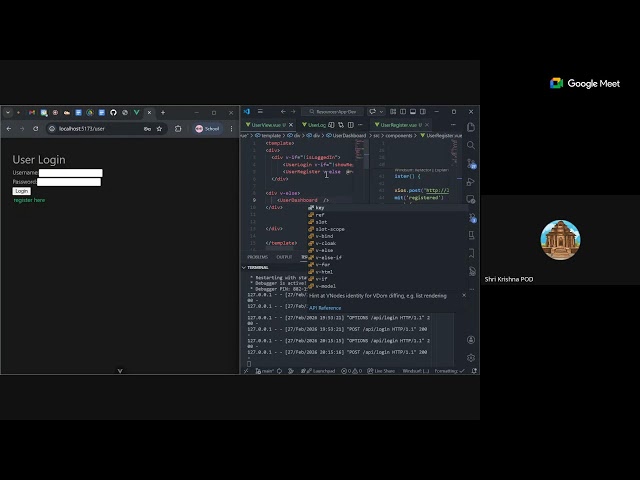The height and width of the screenshot is (480, 640).
Task: Switch to the OUTPUT panel tab
Action: pos(284,257)
